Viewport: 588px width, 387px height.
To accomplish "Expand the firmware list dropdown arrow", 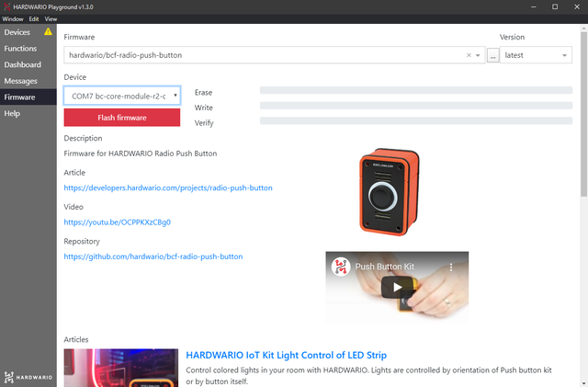I will click(x=478, y=55).
